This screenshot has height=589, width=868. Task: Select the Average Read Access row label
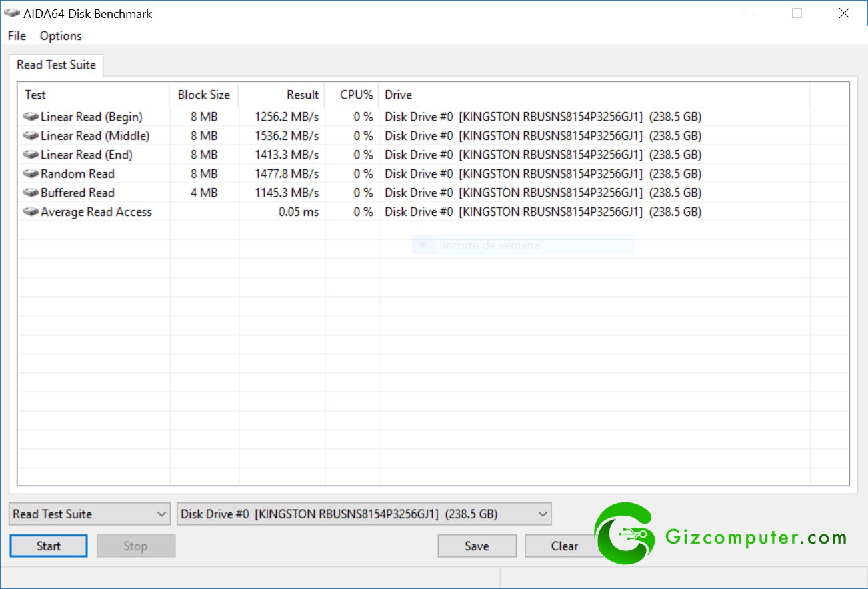point(96,212)
